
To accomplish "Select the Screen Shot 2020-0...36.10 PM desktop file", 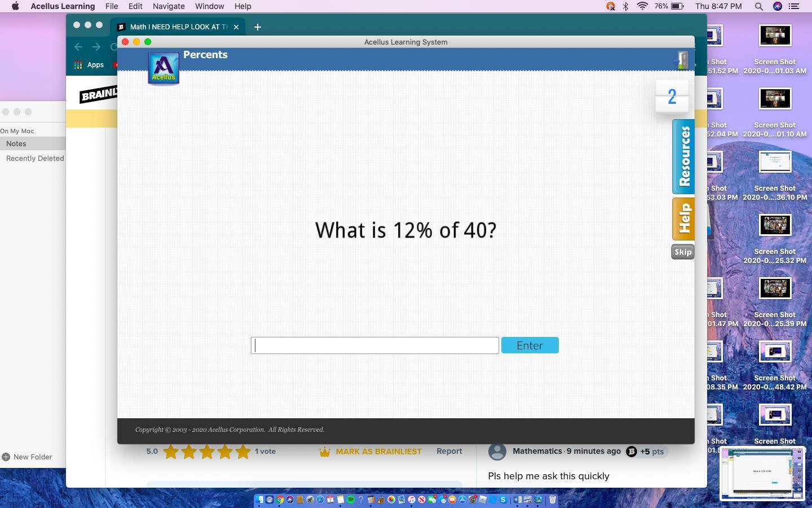I will coord(775,176).
